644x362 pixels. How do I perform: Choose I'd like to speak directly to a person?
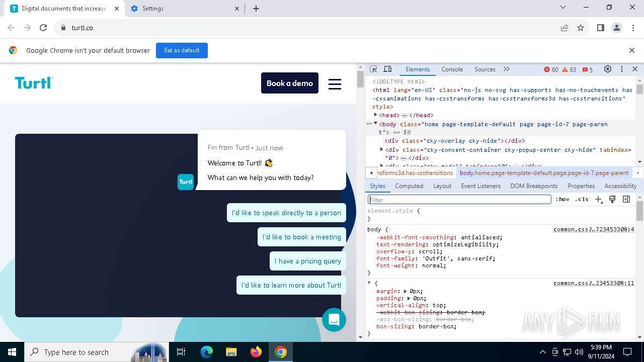(286, 213)
